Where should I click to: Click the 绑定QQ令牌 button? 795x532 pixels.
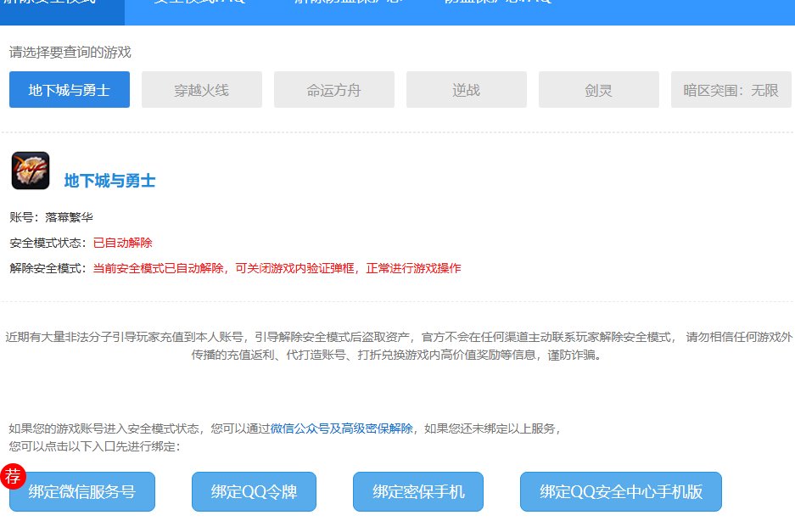(x=254, y=491)
